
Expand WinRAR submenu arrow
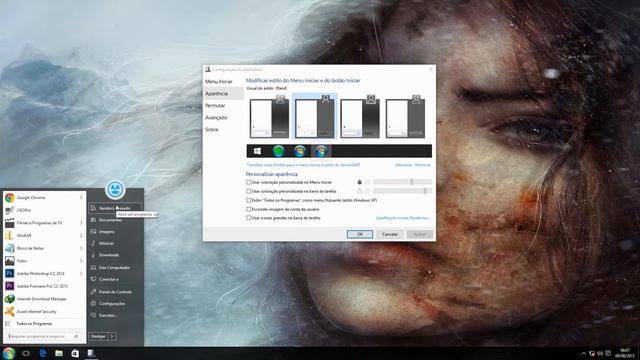81,236
